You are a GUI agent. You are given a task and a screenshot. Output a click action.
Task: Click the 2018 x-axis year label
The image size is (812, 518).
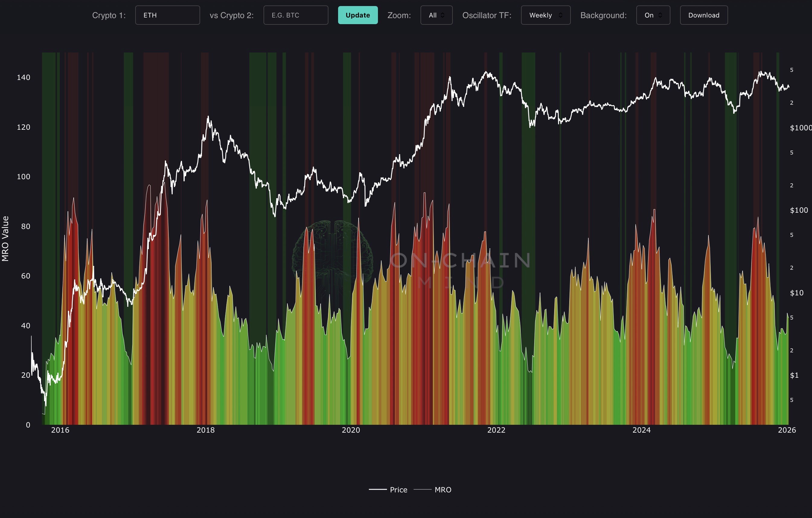coord(205,430)
